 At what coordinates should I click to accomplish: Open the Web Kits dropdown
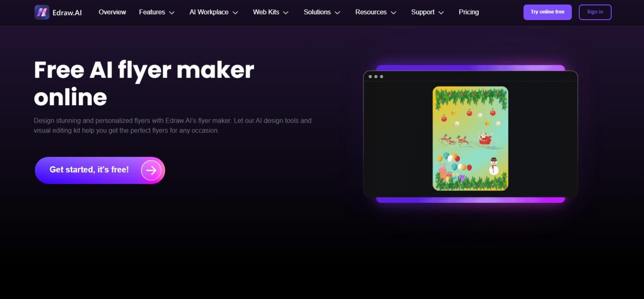point(271,12)
